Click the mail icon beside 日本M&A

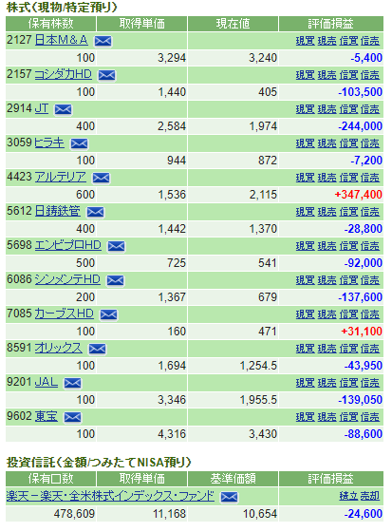point(103,41)
